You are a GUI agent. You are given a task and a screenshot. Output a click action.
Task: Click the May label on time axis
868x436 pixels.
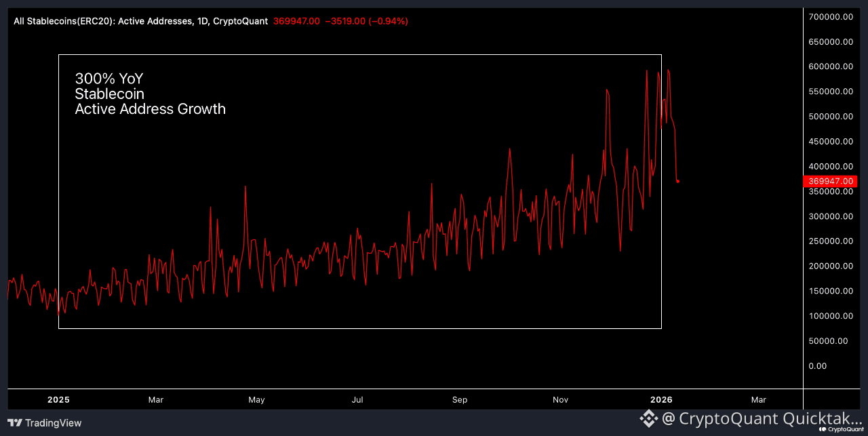(x=256, y=400)
